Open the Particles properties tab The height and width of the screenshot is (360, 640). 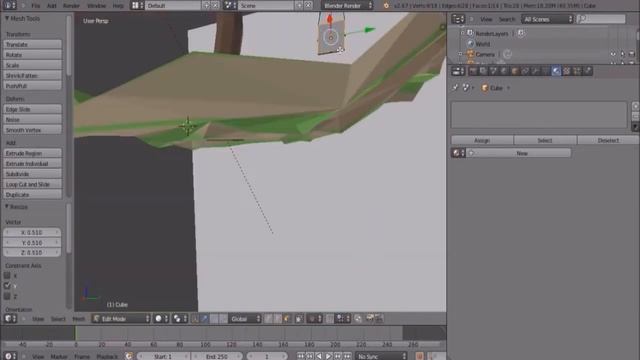(x=577, y=71)
